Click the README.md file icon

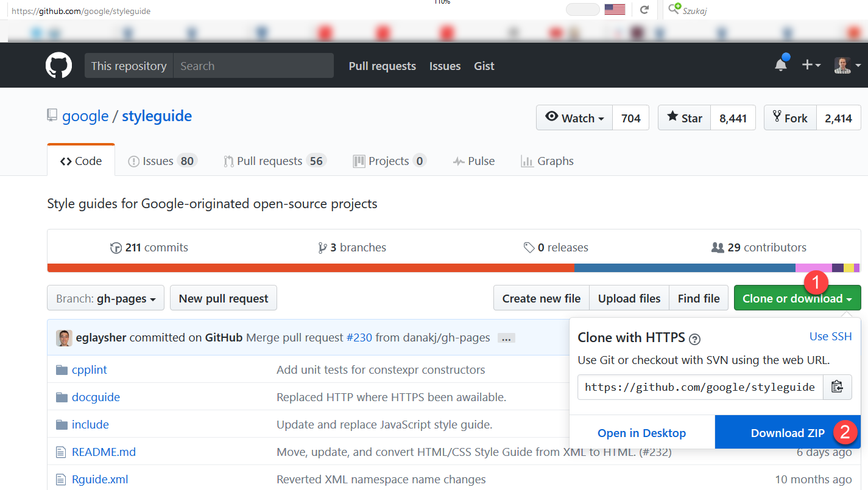tap(61, 452)
